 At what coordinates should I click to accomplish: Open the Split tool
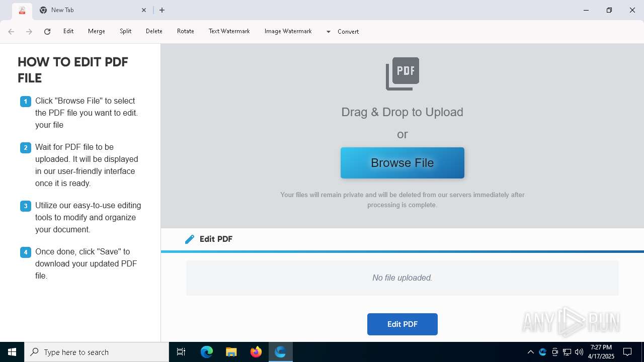(x=125, y=31)
